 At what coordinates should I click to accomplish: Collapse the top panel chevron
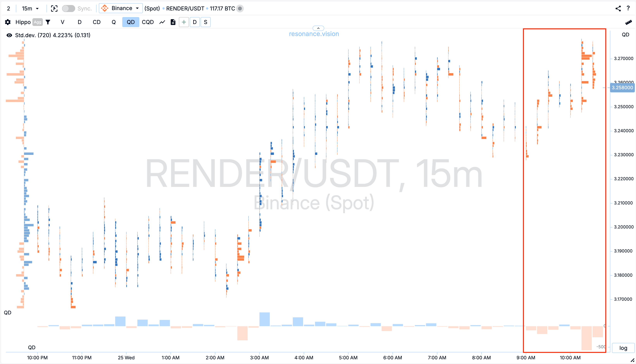(318, 28)
